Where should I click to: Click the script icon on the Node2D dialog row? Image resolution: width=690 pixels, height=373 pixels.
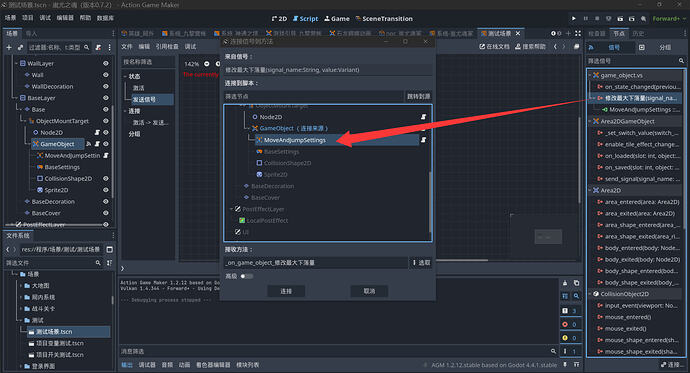423,117
